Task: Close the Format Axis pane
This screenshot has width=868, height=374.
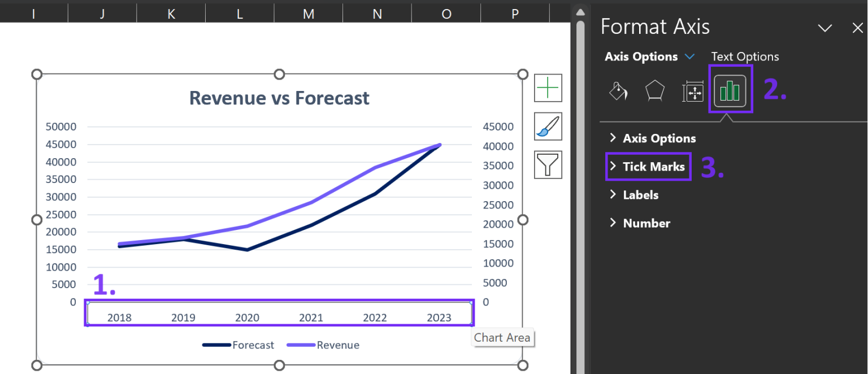Action: tap(858, 28)
